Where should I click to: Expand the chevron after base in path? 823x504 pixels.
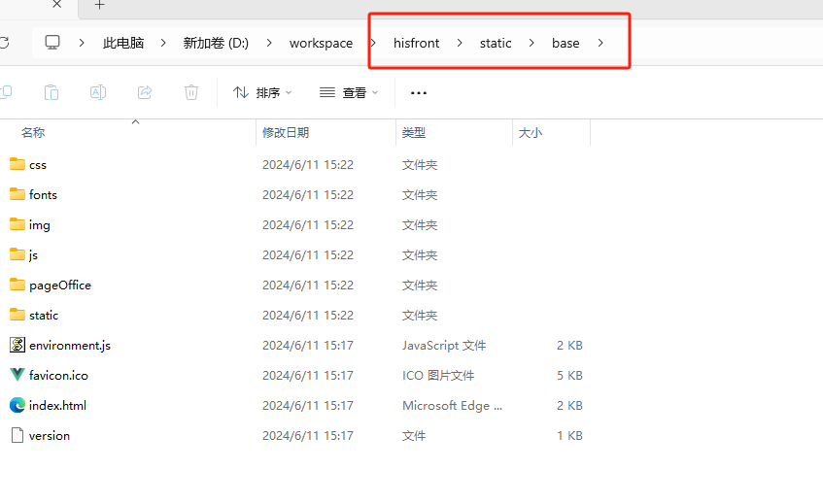coord(600,43)
